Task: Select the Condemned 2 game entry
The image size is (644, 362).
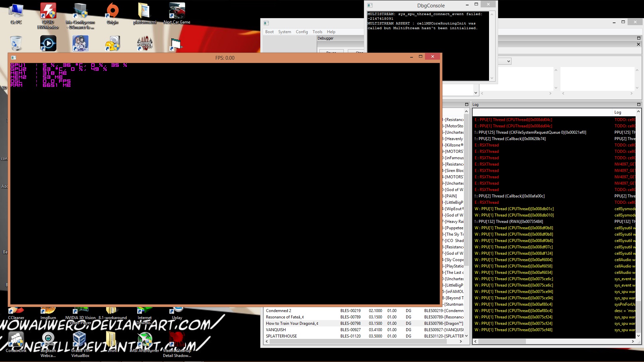Action: point(278,311)
